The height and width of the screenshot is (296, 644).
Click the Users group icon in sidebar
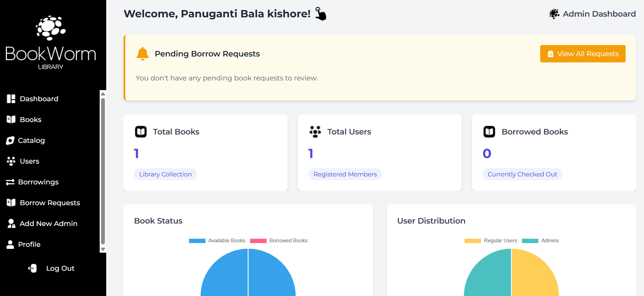click(11, 161)
